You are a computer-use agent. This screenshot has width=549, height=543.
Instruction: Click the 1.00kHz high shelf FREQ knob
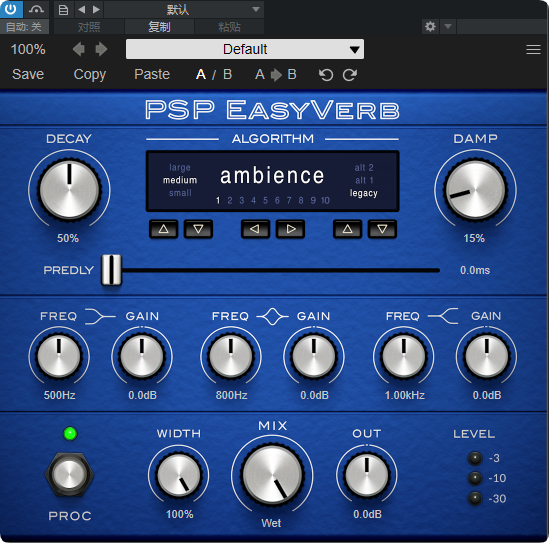tap(404, 356)
